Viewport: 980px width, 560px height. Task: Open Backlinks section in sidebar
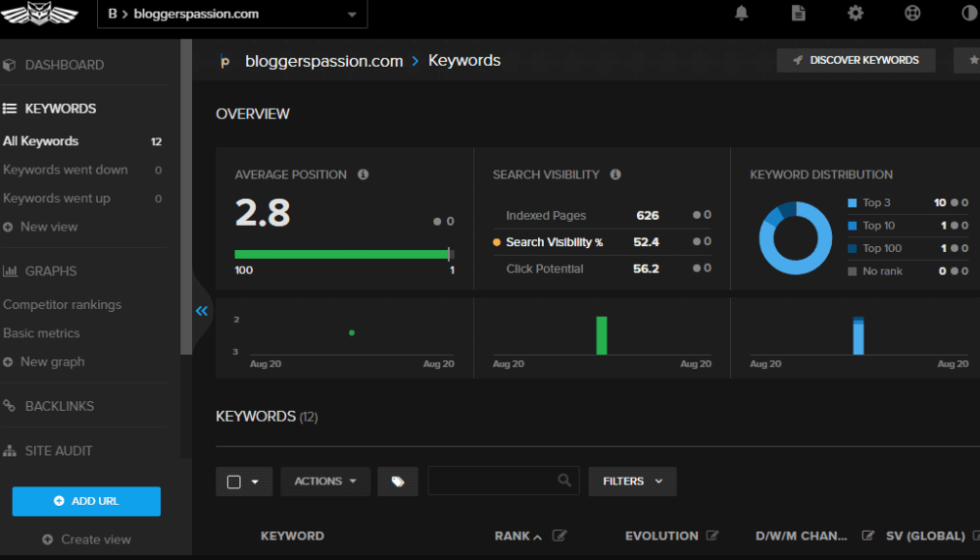59,406
